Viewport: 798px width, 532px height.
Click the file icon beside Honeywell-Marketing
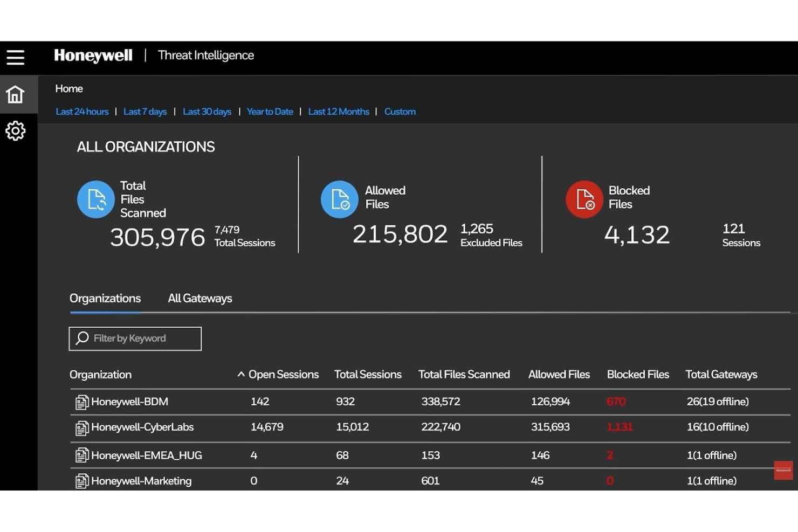tap(81, 481)
